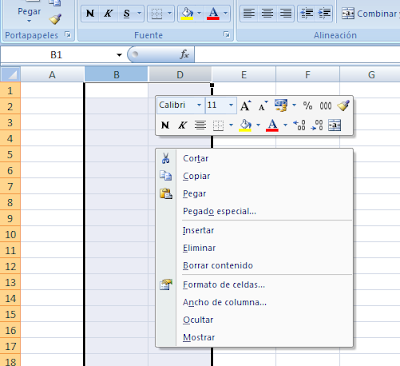The image size is (400, 366).
Task: Select row 5 header
Action: point(10,155)
